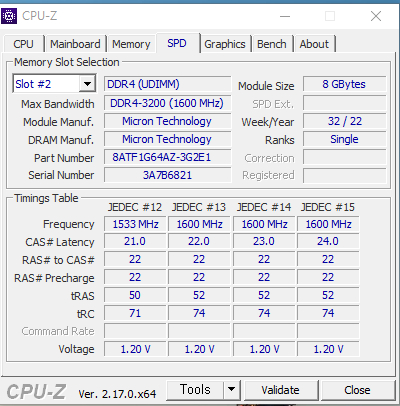Click the Close button at bottom
Viewport: 400px width, 406px height.
[357, 390]
